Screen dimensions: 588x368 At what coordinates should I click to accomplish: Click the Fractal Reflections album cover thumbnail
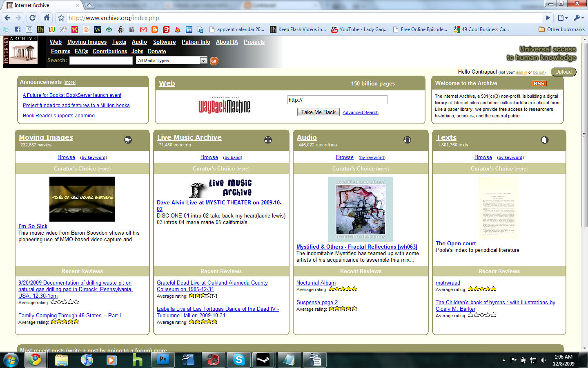pyautogui.click(x=361, y=209)
